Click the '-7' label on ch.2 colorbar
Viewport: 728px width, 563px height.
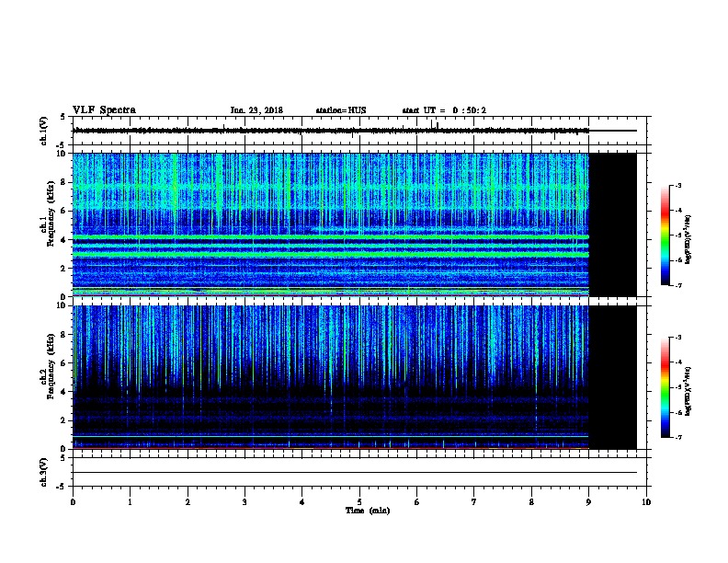pos(677,437)
